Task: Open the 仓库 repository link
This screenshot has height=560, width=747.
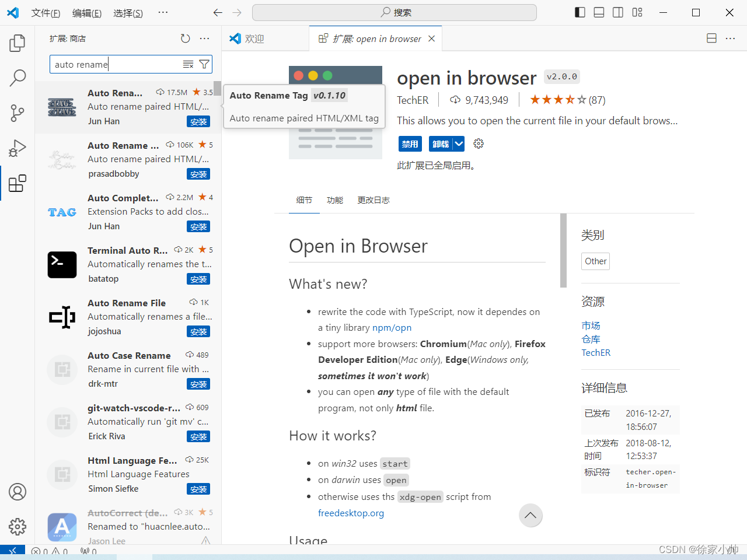Action: coord(591,339)
